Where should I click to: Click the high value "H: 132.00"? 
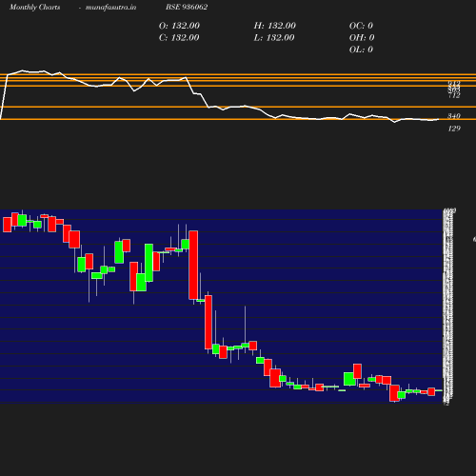[275, 26]
